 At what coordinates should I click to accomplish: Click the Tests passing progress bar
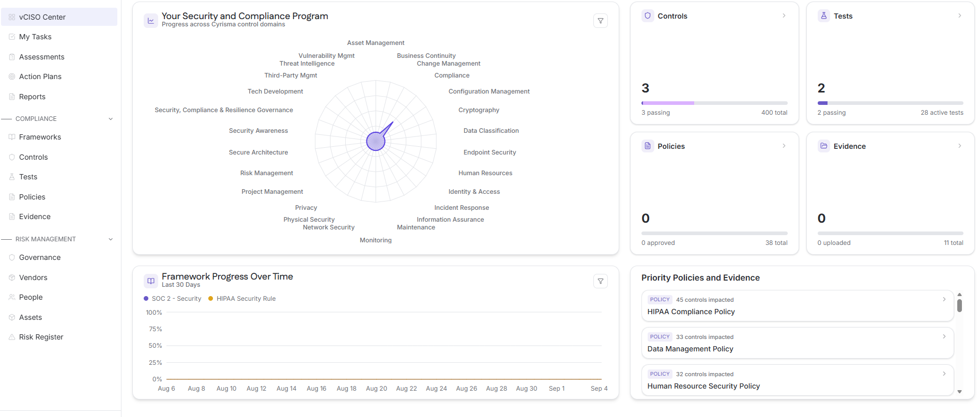point(891,103)
